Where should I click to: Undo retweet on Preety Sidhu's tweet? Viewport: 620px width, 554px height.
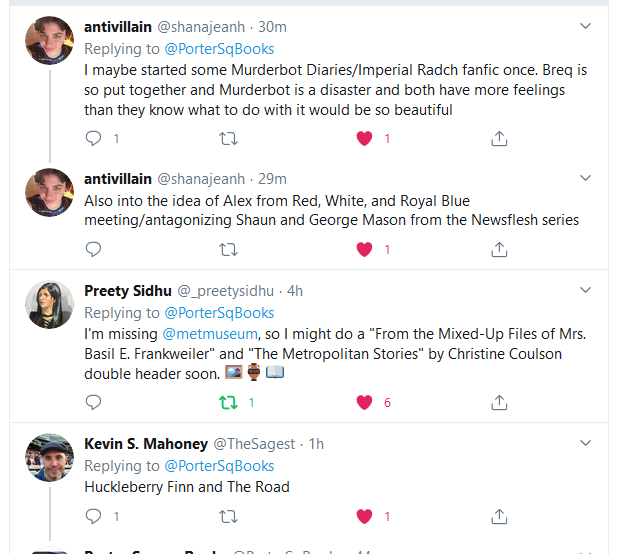click(x=228, y=403)
